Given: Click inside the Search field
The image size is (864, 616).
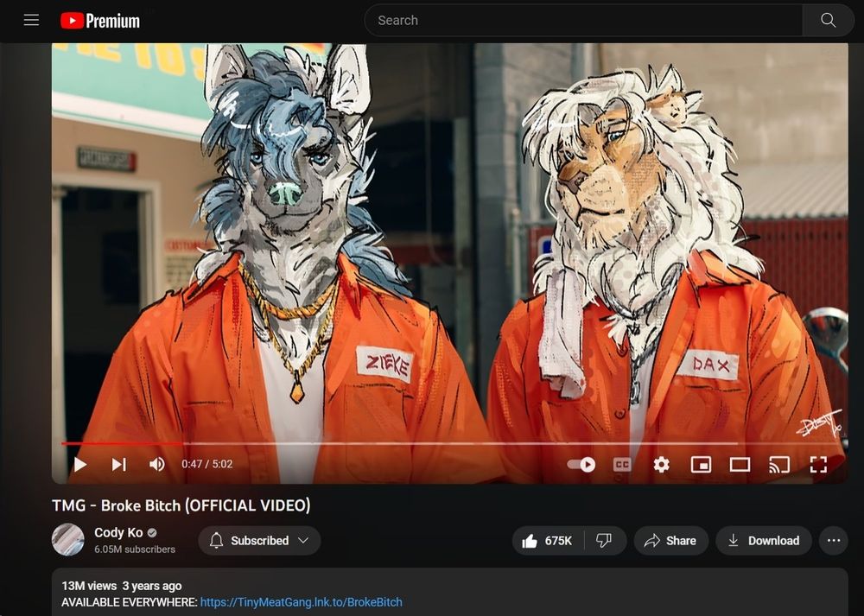Looking at the screenshot, I should tap(583, 21).
